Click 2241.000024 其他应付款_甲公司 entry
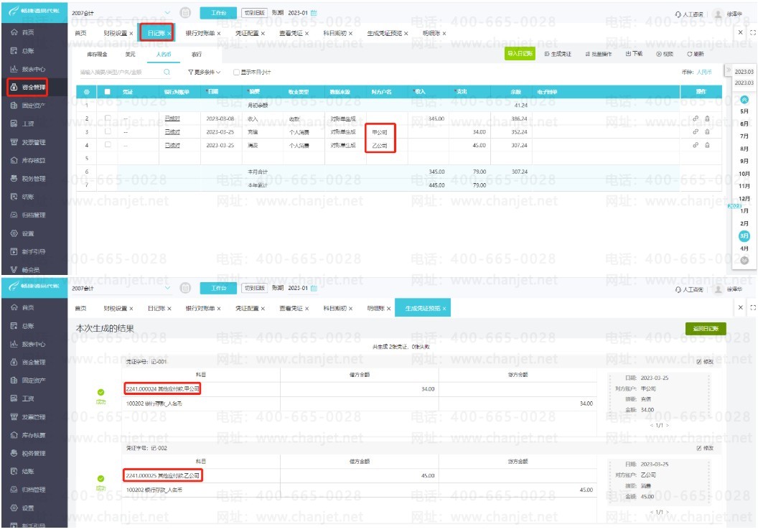Screen dimensions: 763x532 162,389
